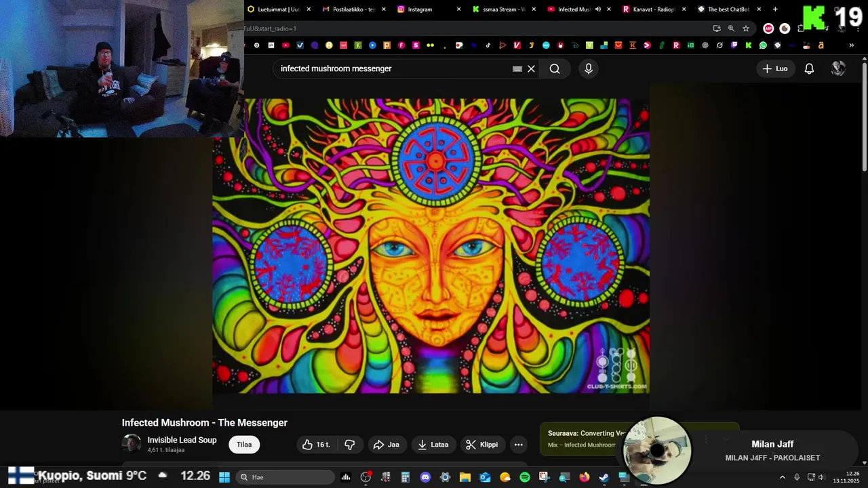This screenshot has width=868, height=488.
Task: Open the on-screen keyboard icon in search box
Action: 517,68
